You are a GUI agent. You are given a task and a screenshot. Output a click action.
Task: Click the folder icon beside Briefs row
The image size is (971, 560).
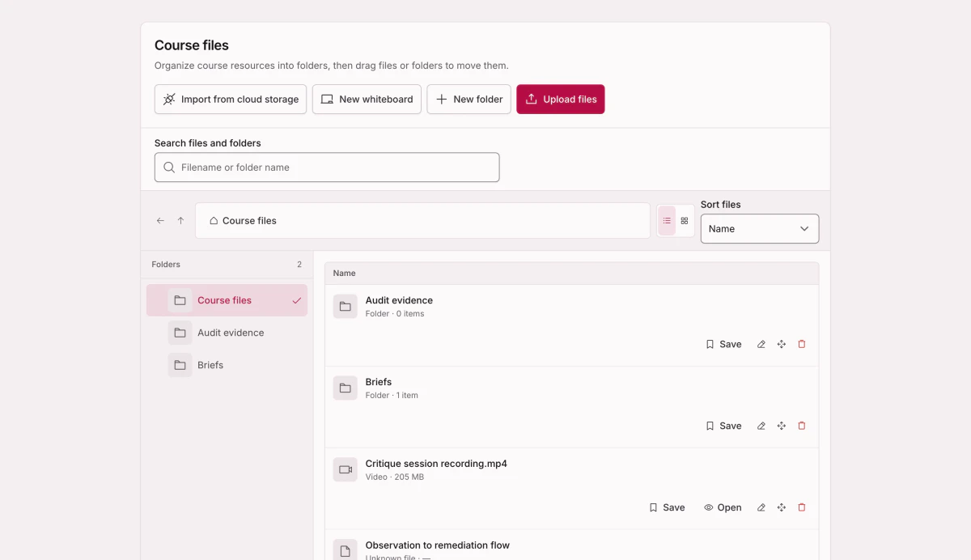[x=346, y=388]
